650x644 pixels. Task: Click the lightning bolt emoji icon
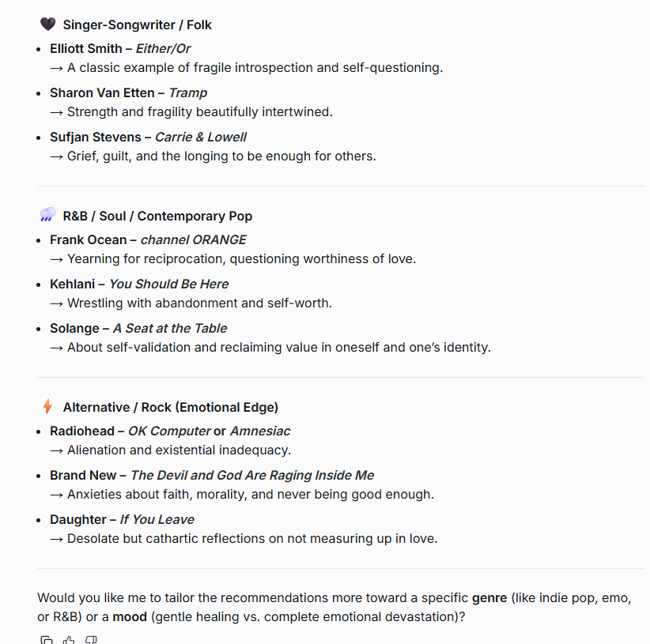47,407
